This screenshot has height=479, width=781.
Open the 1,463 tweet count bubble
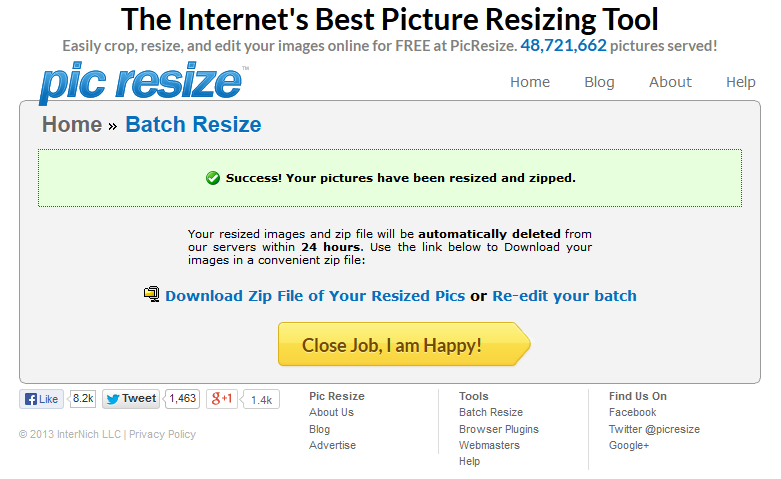(x=182, y=399)
